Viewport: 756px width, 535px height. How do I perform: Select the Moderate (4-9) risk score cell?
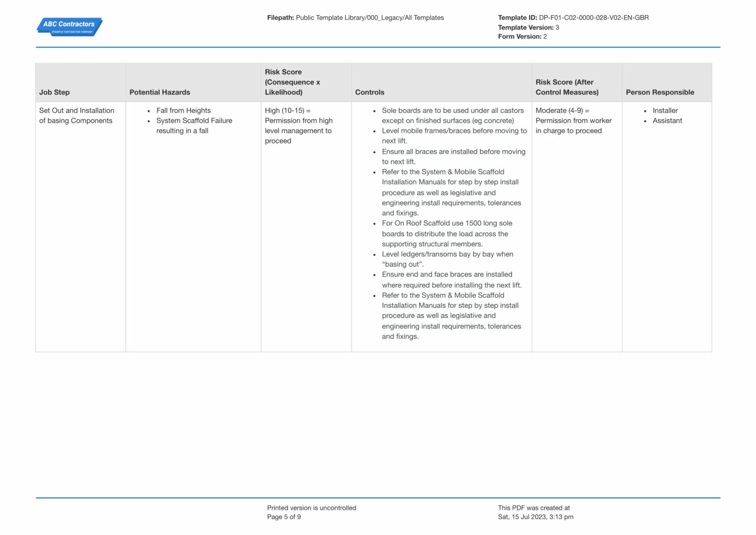coord(574,120)
